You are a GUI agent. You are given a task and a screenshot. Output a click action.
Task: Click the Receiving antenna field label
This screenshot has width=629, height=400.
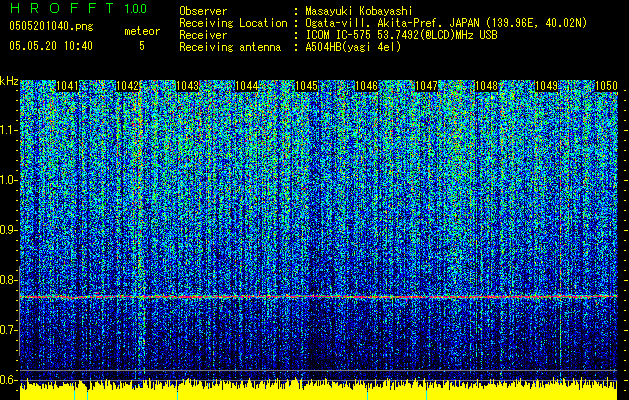230,47
